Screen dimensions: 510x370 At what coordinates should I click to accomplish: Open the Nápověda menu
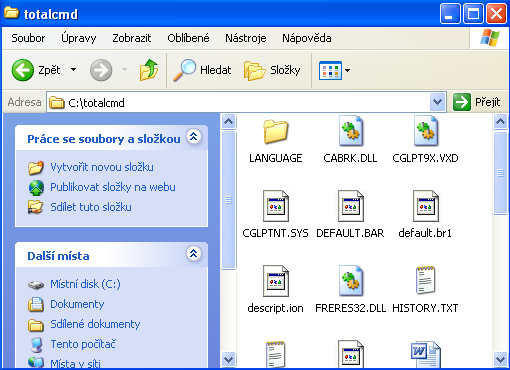[x=307, y=38]
